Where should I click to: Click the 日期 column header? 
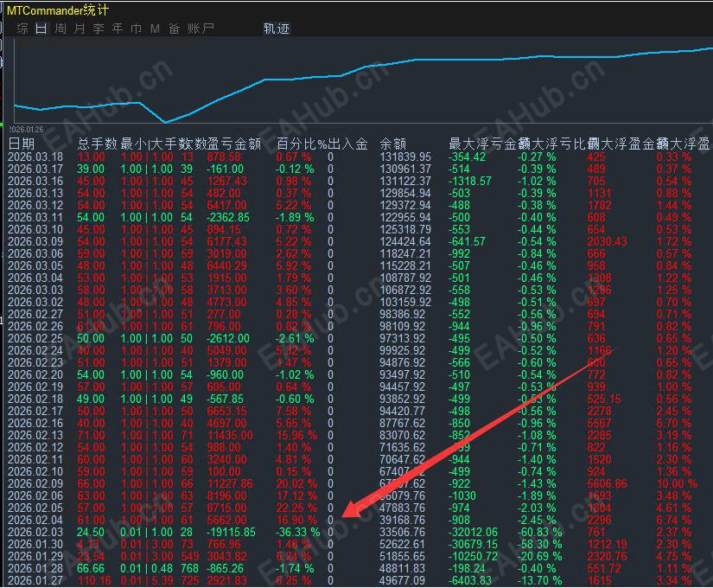22,144
